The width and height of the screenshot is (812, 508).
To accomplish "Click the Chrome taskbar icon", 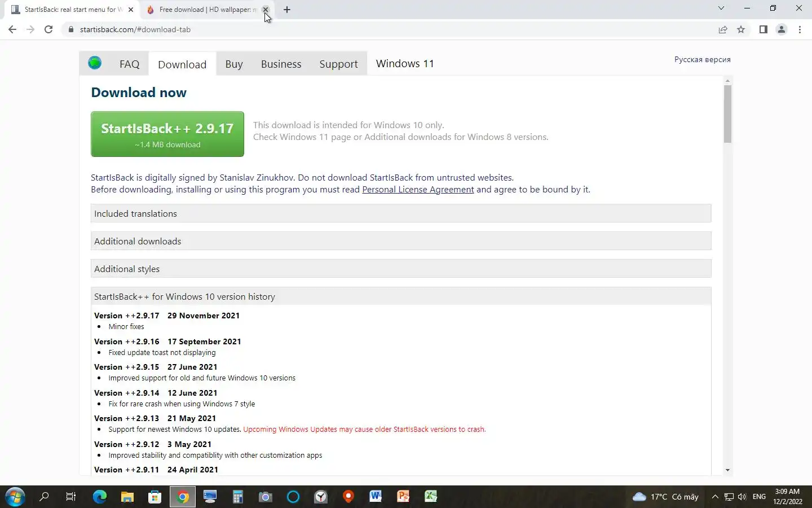I will click(x=182, y=497).
